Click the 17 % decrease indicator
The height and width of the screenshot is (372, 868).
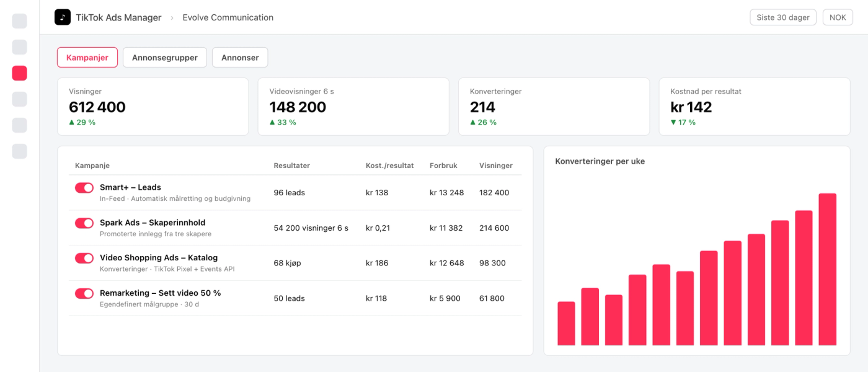[x=683, y=122]
